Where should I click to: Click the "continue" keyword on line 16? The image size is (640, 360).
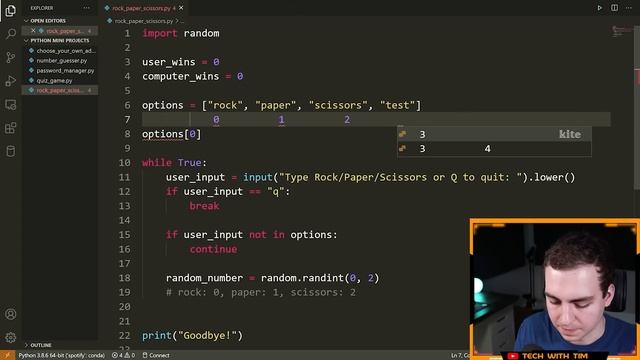point(213,249)
